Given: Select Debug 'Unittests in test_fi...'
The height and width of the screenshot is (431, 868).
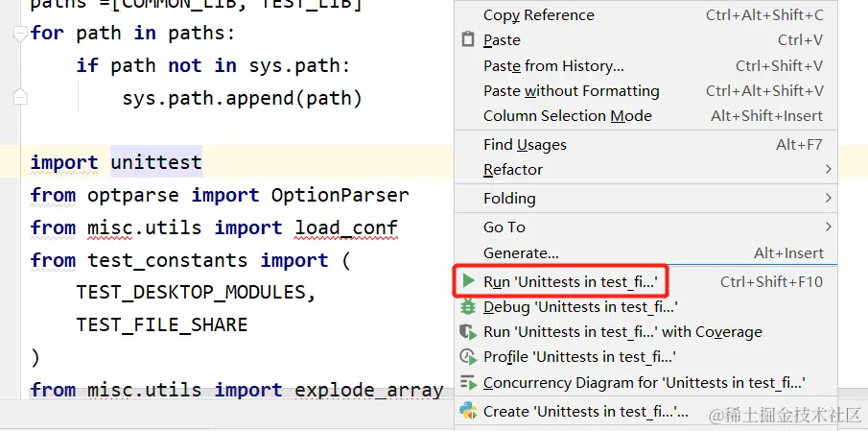Looking at the screenshot, I should (x=645, y=306).
